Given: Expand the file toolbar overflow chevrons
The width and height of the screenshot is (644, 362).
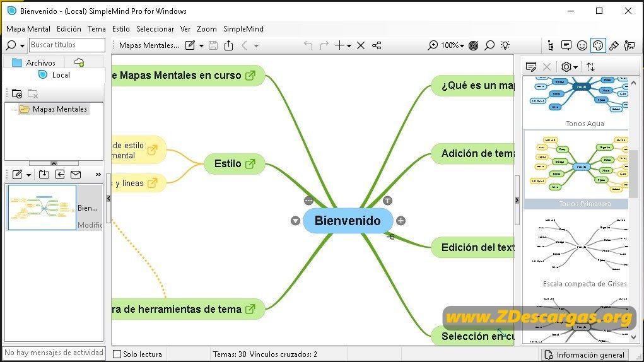Looking at the screenshot, I should pos(98,175).
